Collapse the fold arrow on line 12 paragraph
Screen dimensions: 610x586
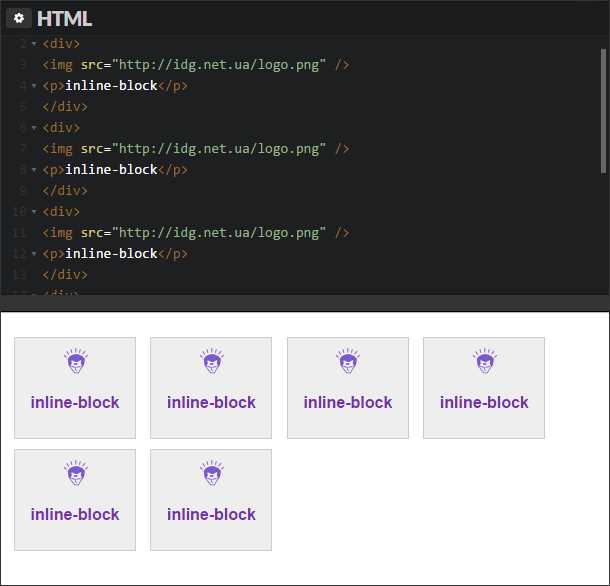coord(34,254)
